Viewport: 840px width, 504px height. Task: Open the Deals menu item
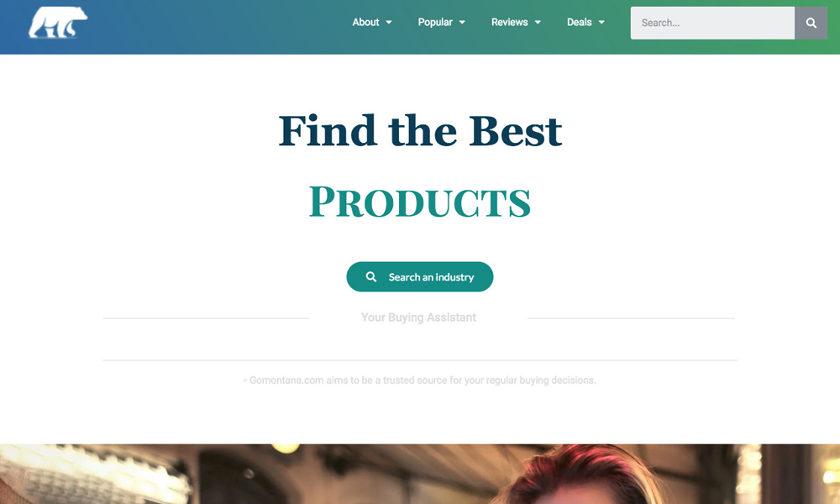point(579,23)
